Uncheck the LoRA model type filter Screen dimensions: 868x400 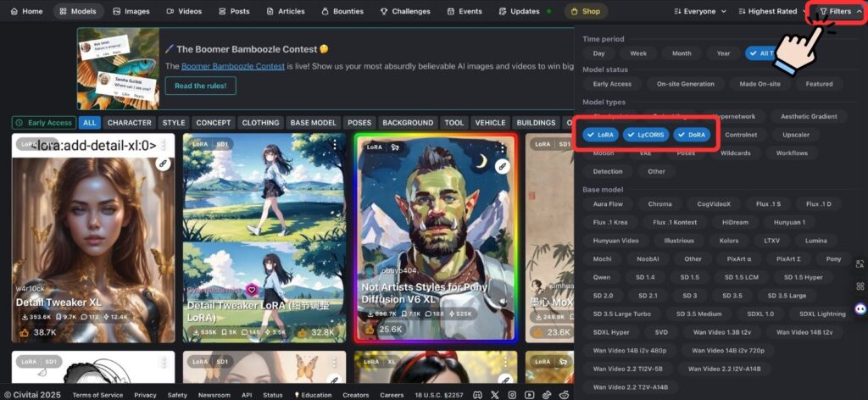[x=600, y=135]
